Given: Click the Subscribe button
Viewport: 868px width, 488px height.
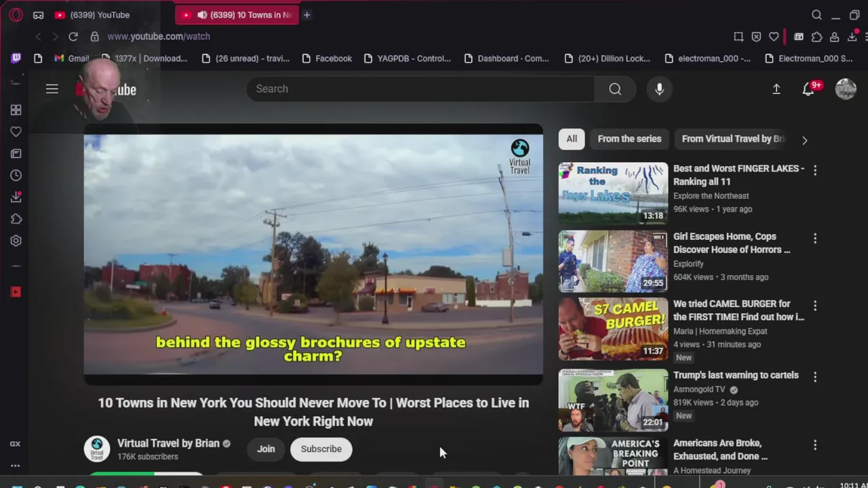Looking at the screenshot, I should (x=321, y=449).
